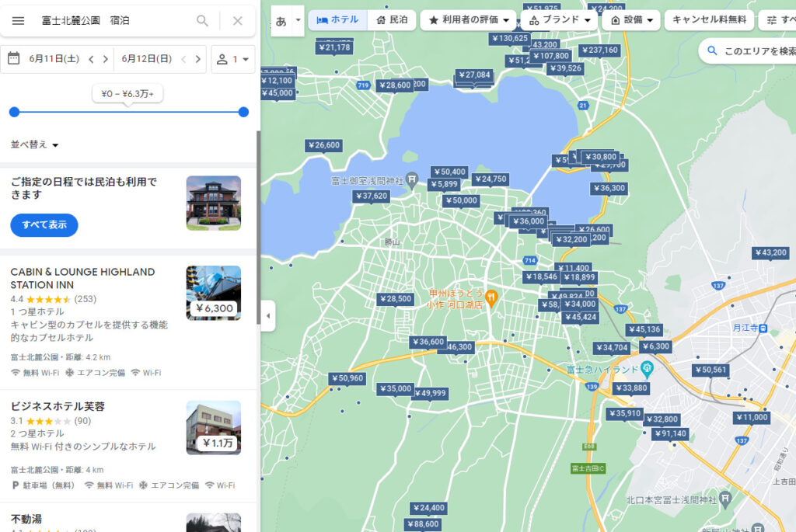Click the 富士御室浅間神社 shrine marker
This screenshot has height=532, width=796.
pyautogui.click(x=412, y=179)
